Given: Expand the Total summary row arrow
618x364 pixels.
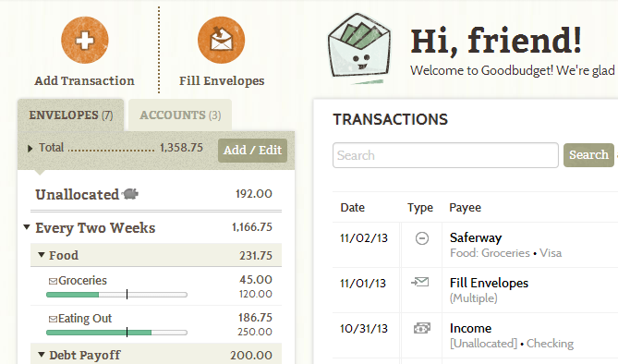Looking at the screenshot, I should [30, 149].
